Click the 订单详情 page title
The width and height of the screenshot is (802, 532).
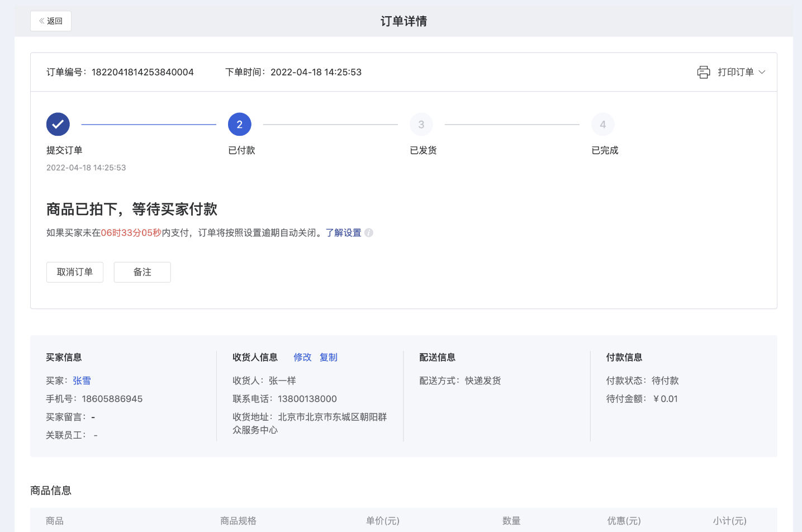404,21
